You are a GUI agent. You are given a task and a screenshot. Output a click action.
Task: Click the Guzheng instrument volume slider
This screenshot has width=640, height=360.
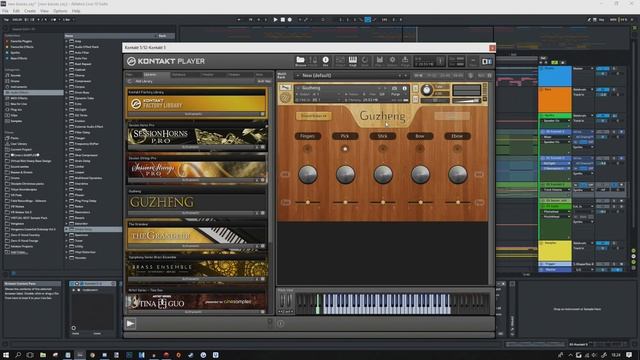467,101
